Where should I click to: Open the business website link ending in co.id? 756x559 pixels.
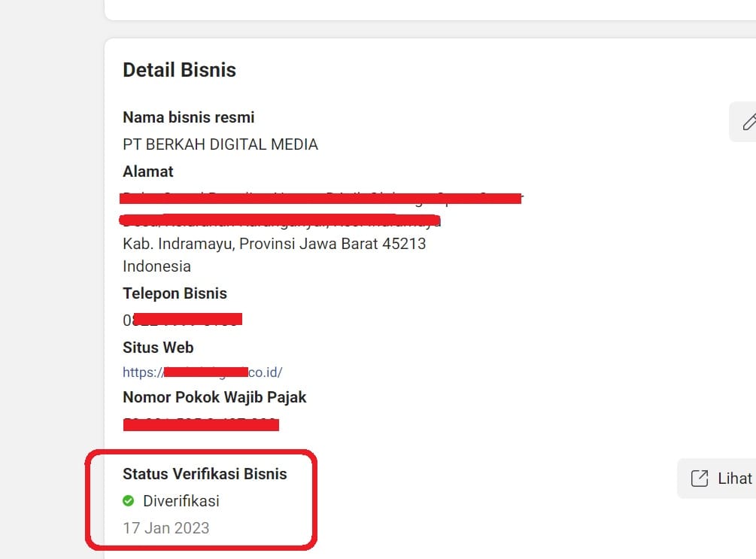pos(202,372)
